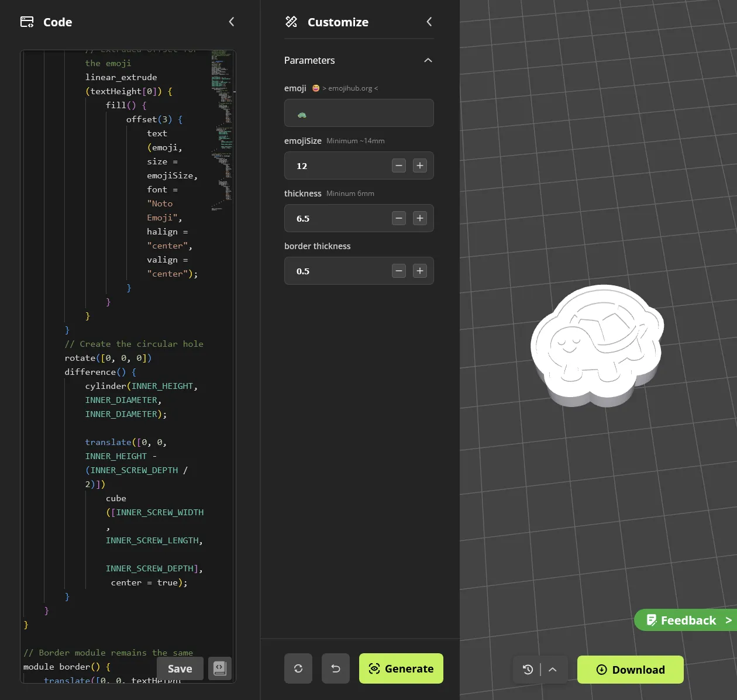Click the emoji input field
Image resolution: width=737 pixels, height=700 pixels.
pyautogui.click(x=359, y=113)
